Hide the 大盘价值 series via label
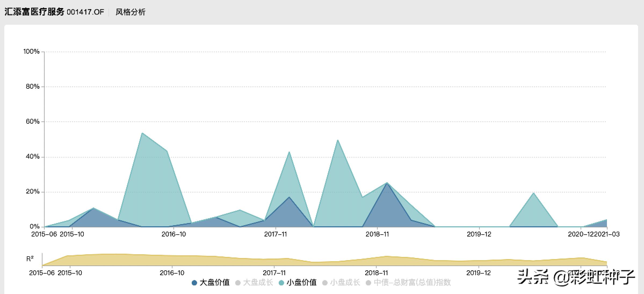Image resolution: width=644 pixels, height=294 pixels. pos(214,282)
